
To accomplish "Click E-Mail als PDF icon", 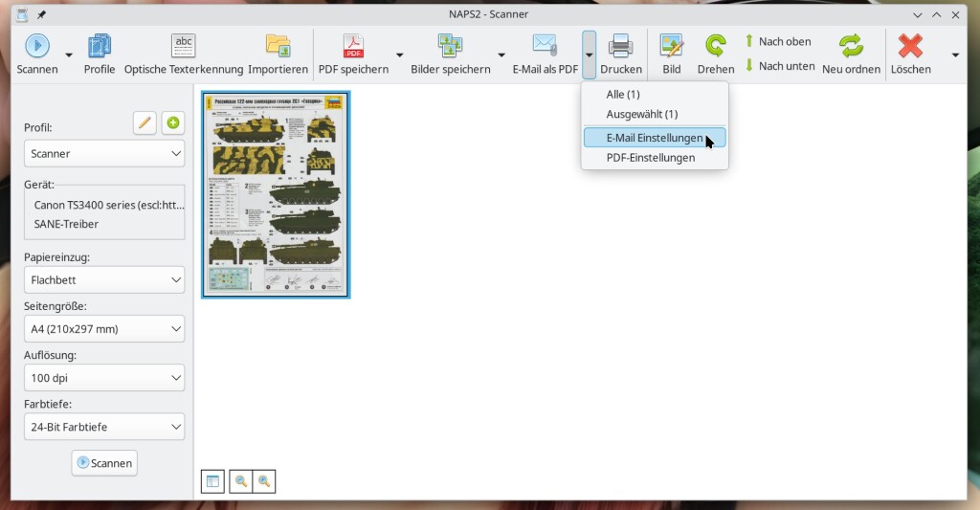I will tap(545, 46).
